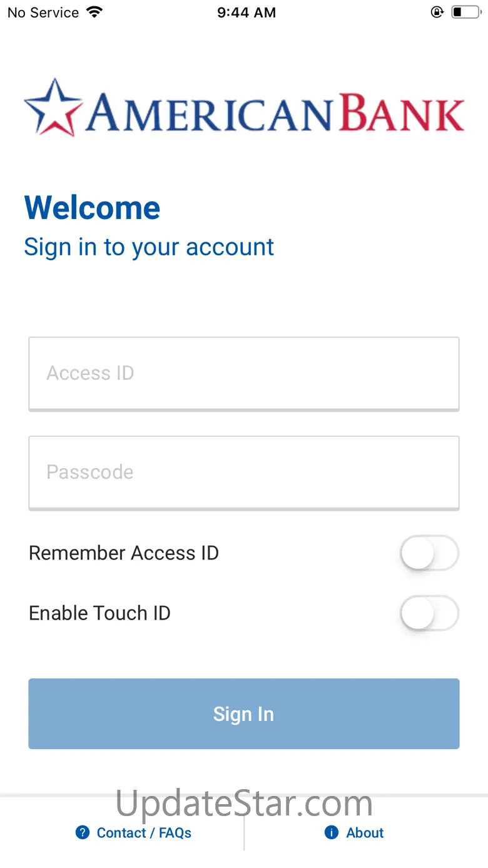Tap the question mark icon beside Contact
The width and height of the screenshot is (488, 868).
pos(83,832)
